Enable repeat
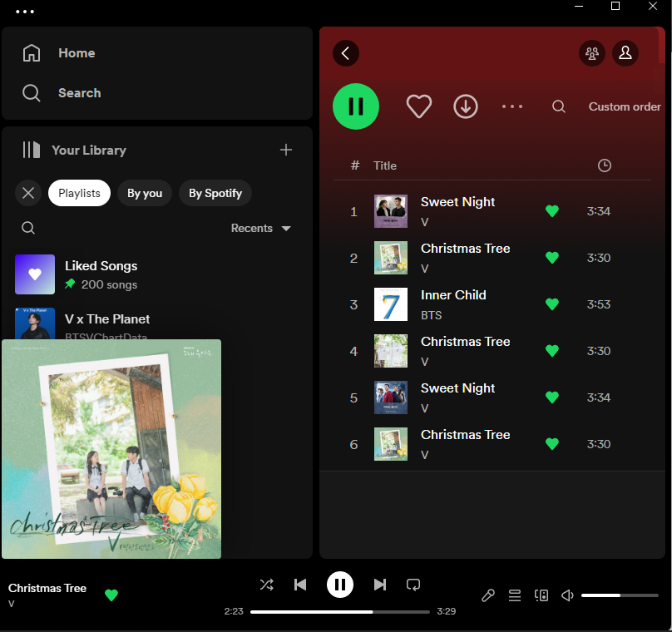The width and height of the screenshot is (672, 632). 413,585
